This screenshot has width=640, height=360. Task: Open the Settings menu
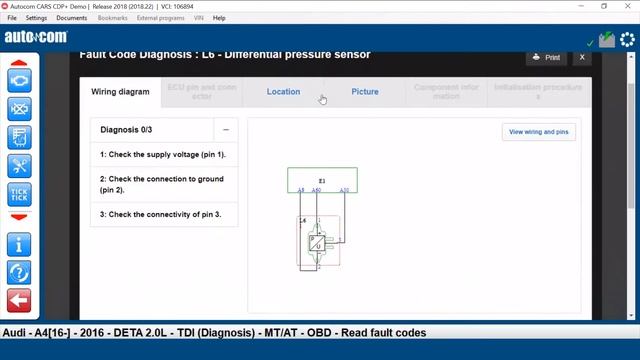coord(36,18)
